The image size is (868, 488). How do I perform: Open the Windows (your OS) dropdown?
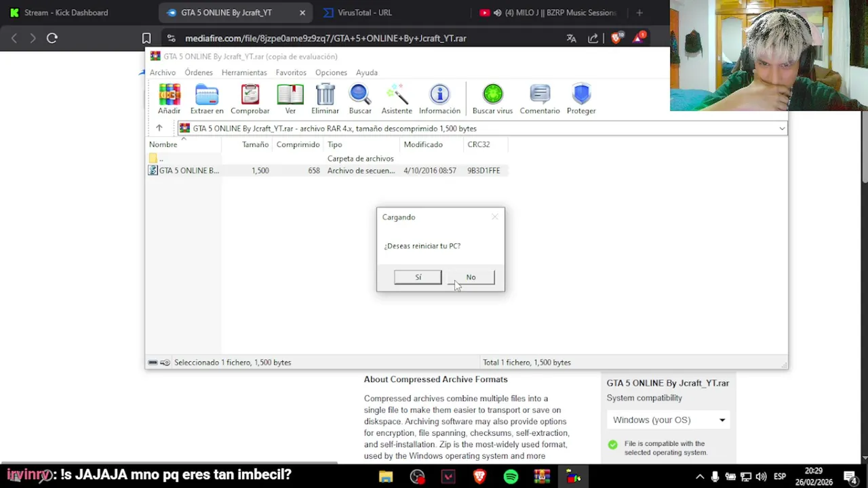coord(669,420)
